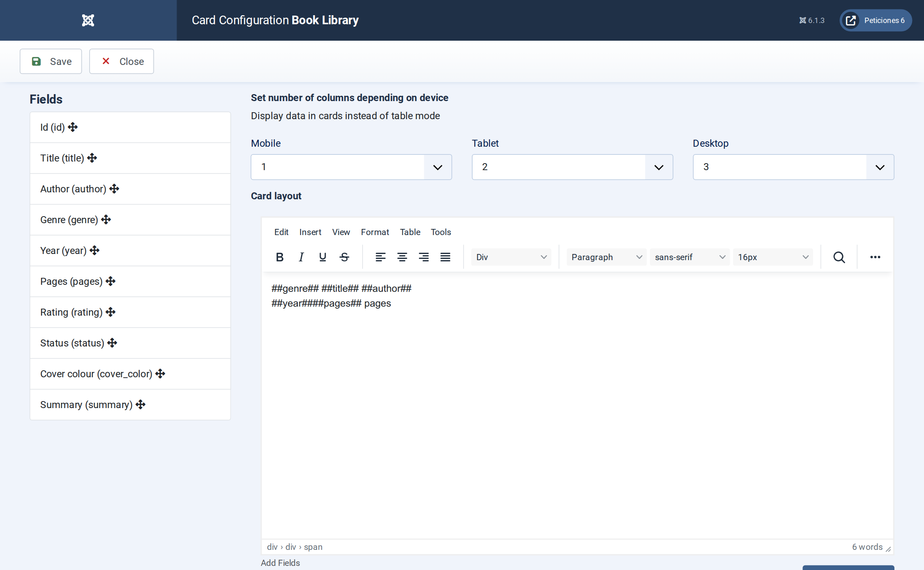Open the Tools menu

441,232
